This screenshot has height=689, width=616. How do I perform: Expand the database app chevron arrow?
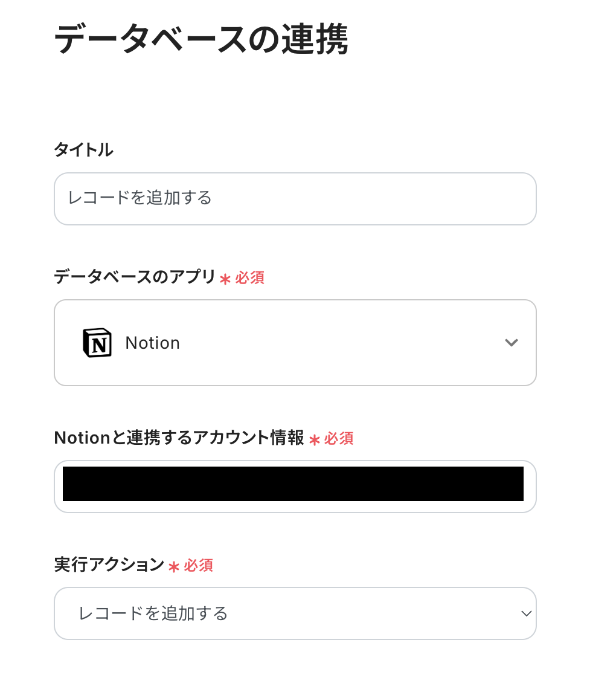(511, 343)
